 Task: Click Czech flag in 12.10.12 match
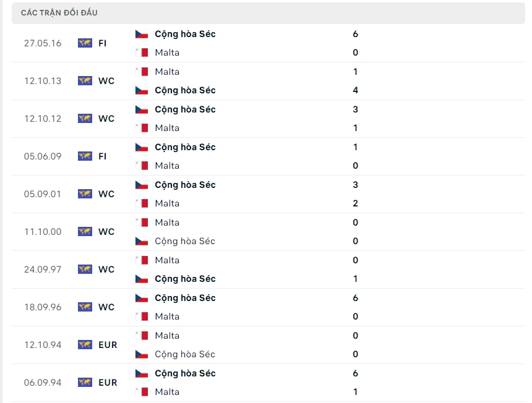tap(142, 109)
